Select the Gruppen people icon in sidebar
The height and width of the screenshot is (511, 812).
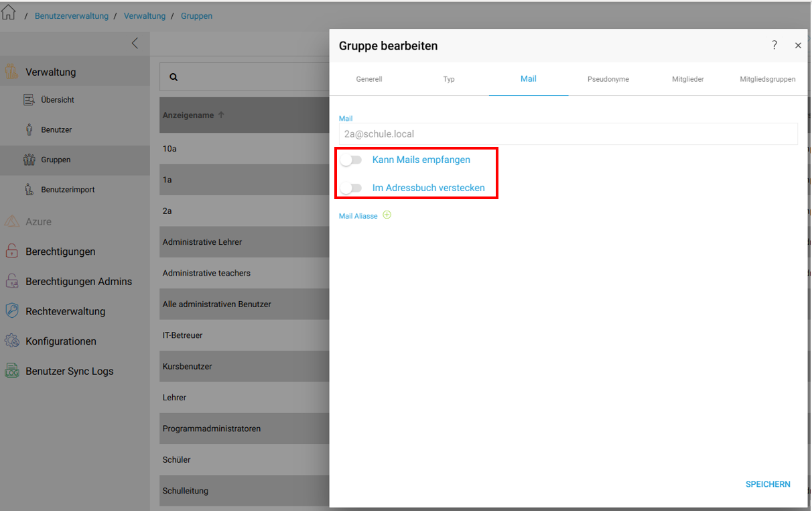tap(29, 160)
